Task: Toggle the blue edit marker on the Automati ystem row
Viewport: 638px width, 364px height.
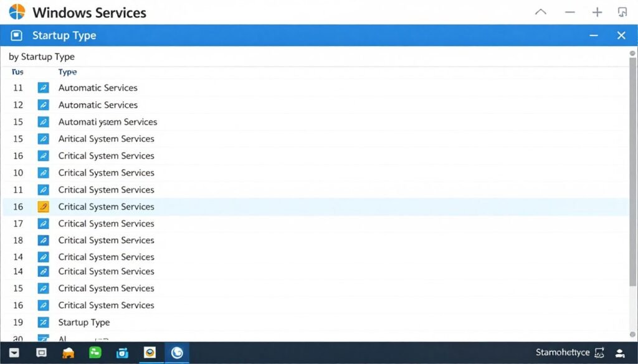Action: 43,121
